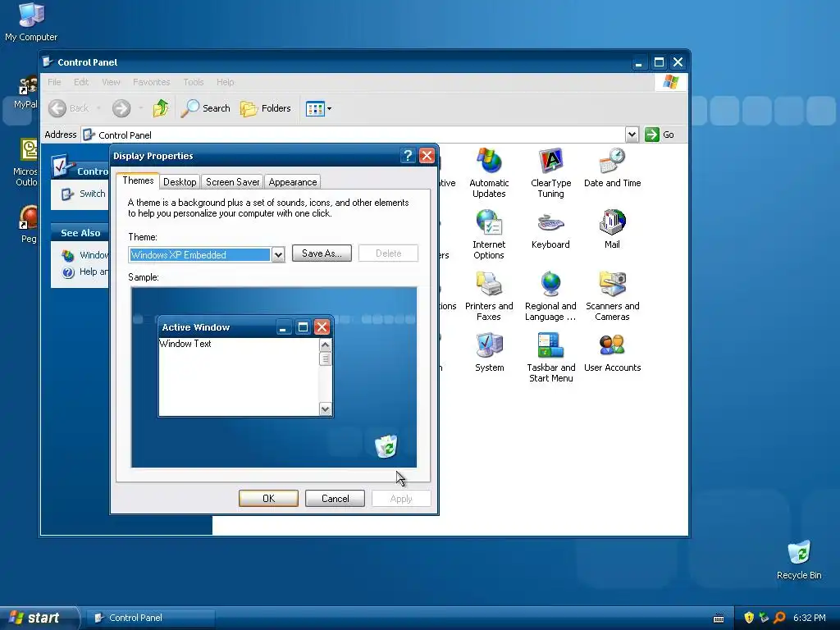Open the Mail applet icon

[612, 230]
